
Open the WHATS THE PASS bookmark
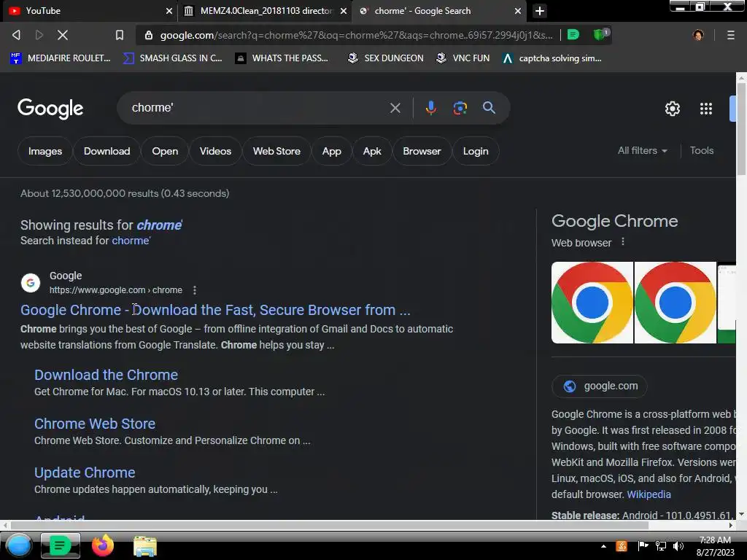tap(282, 58)
